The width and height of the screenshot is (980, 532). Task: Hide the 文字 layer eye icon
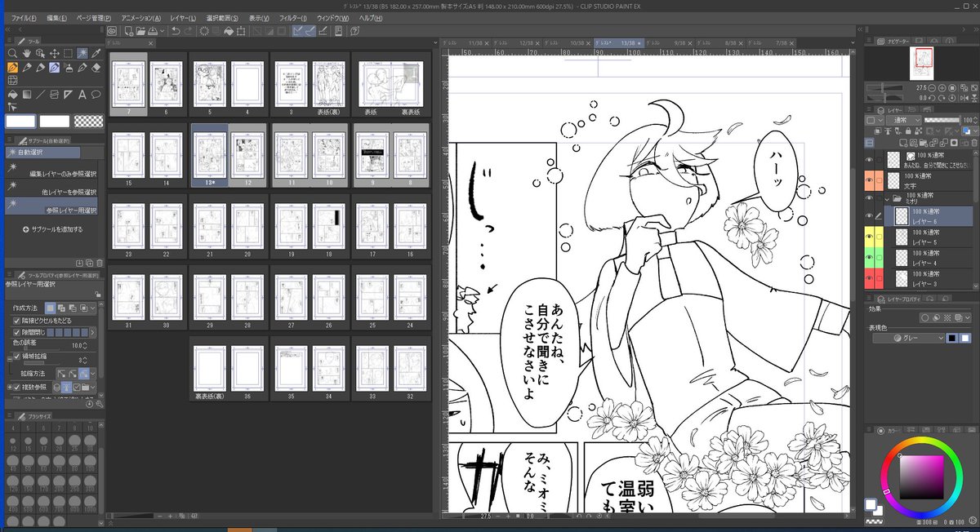point(869,180)
